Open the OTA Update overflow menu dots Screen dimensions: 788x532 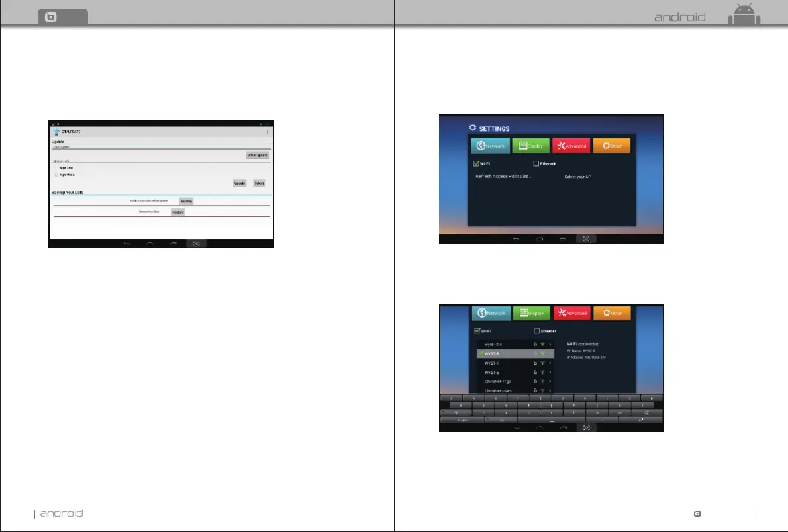coord(268,132)
